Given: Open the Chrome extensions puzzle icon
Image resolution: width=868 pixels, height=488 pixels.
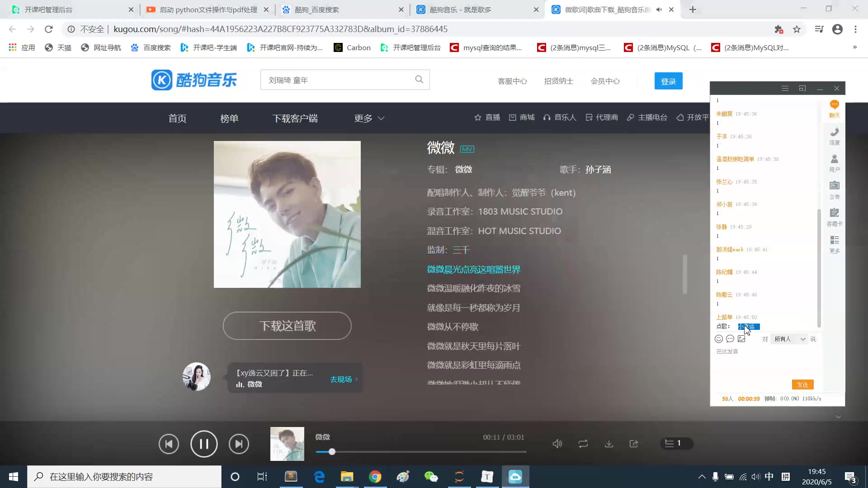Looking at the screenshot, I should (x=778, y=29).
